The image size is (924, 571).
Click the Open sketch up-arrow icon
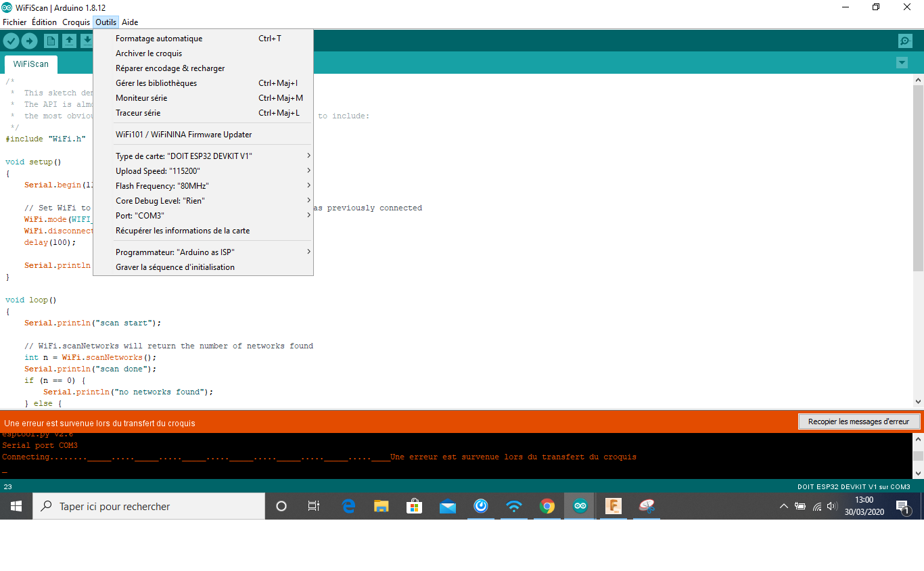69,41
